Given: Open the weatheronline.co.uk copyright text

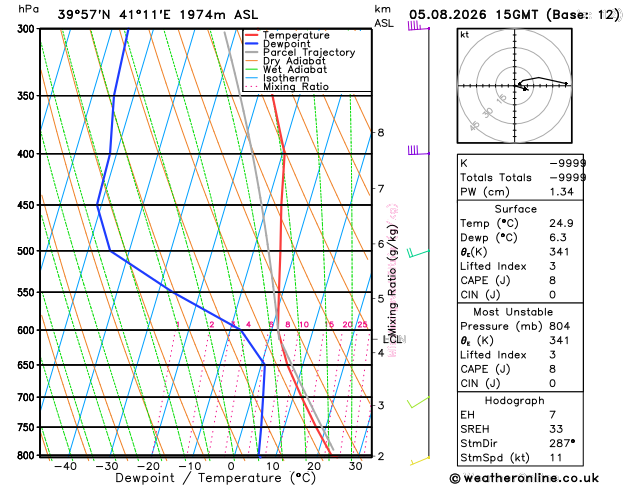Looking at the screenshot, I should coord(524,478).
